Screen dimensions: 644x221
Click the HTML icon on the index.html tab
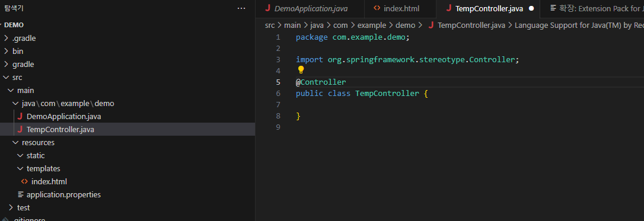(x=377, y=8)
